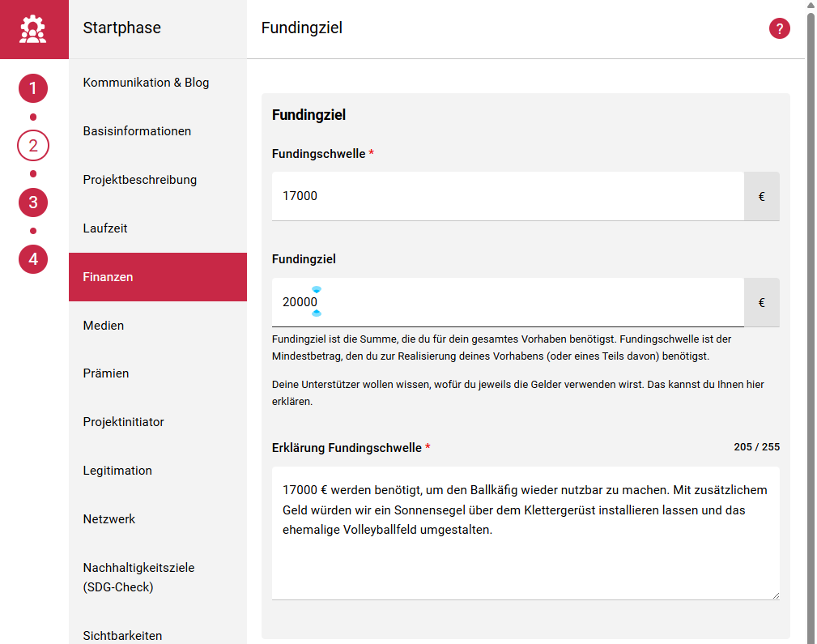Select step 3 circle in the sidebar stepper

(33, 203)
